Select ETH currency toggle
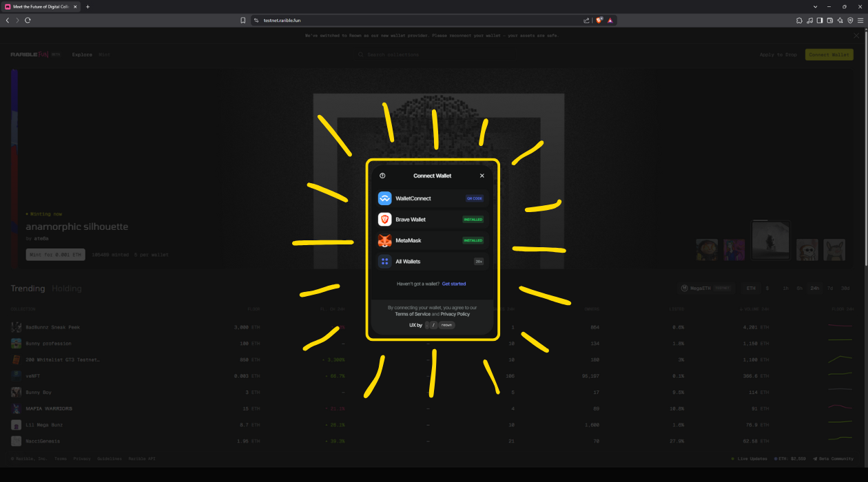 (x=751, y=288)
